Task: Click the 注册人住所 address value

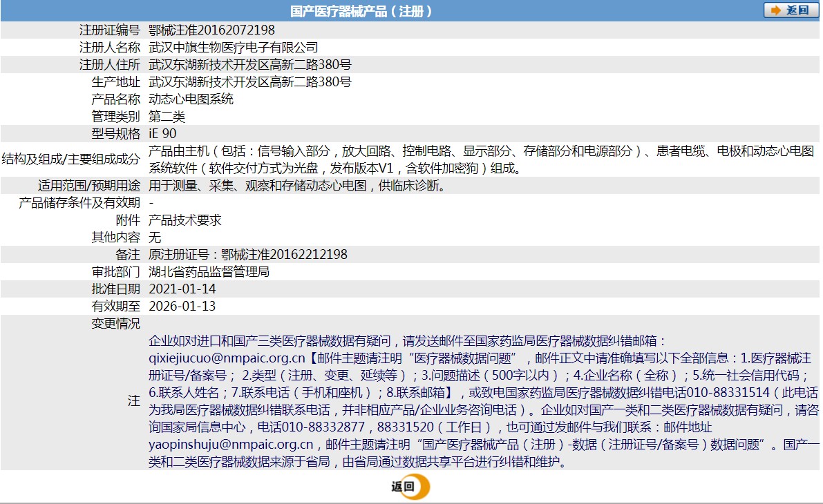Action: [x=250, y=64]
